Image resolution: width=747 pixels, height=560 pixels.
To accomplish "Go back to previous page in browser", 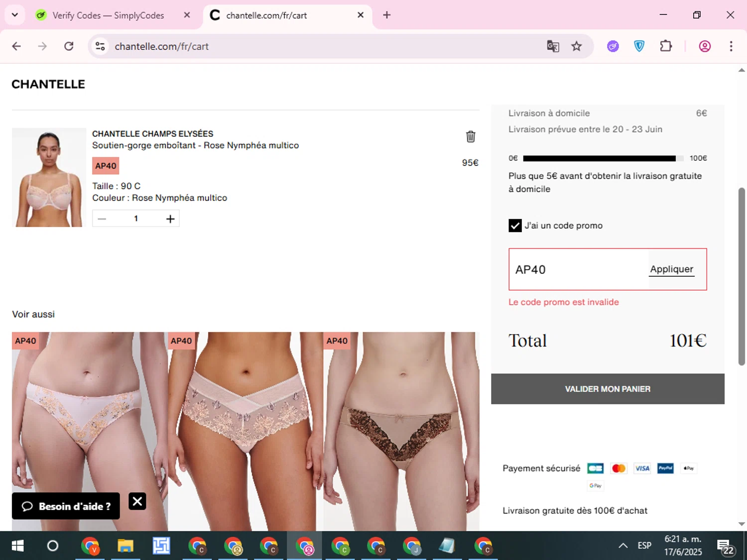I will 16,46.
